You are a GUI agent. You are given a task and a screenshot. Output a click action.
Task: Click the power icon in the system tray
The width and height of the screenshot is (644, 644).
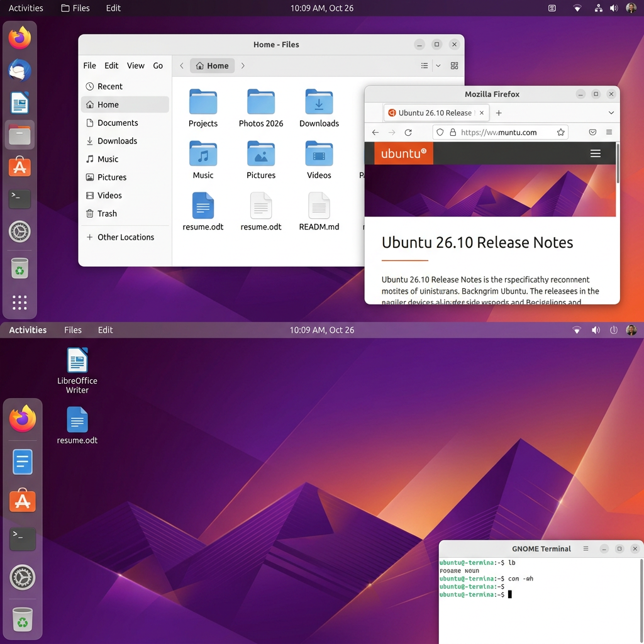[613, 330]
